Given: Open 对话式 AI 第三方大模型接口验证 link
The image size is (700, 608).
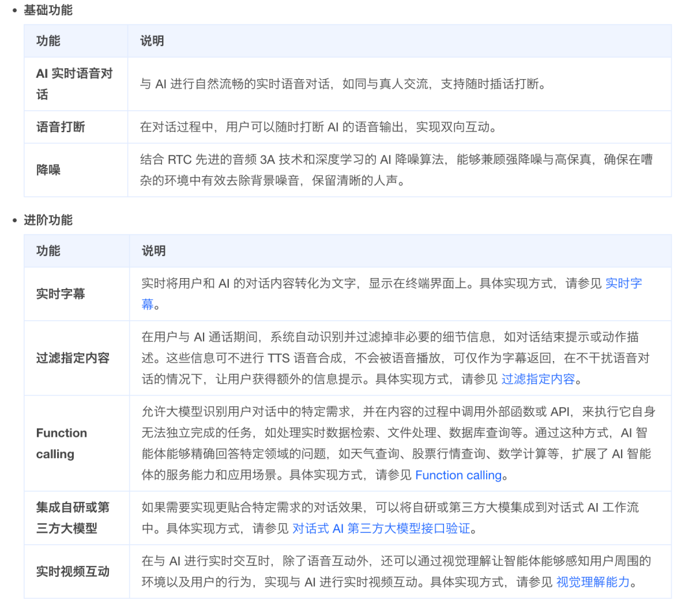Looking at the screenshot, I should [381, 528].
